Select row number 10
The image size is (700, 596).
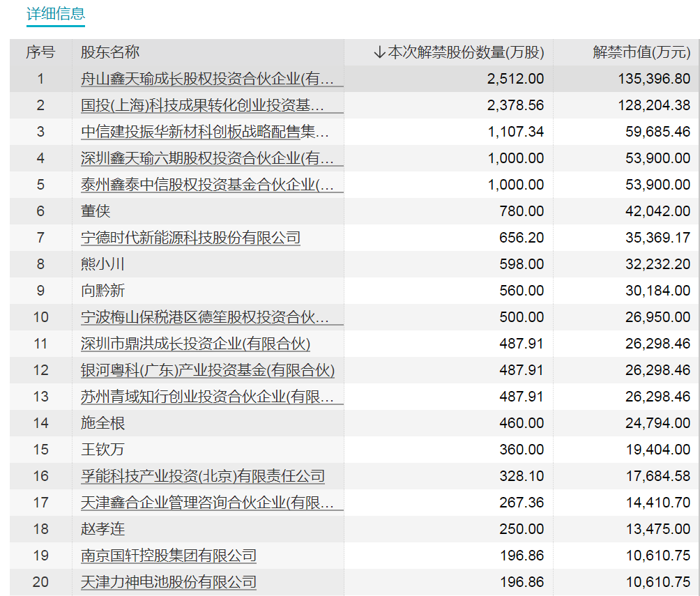(x=40, y=317)
